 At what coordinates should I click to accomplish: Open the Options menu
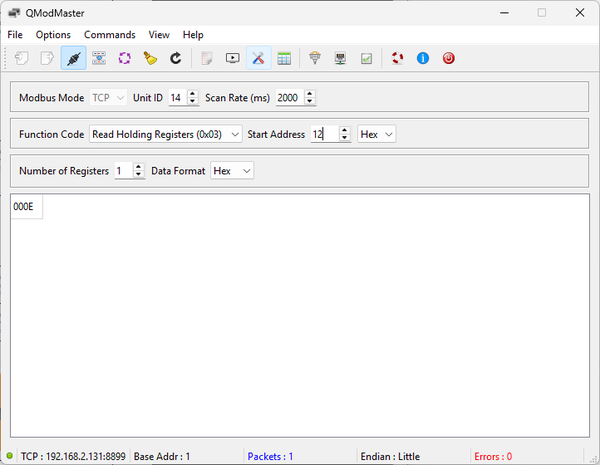tap(53, 34)
